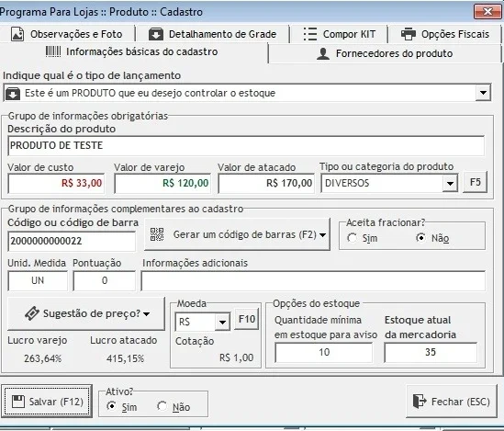Click the Valor de custo field
Image resolution: width=504 pixels, height=431 pixels.
point(56,184)
